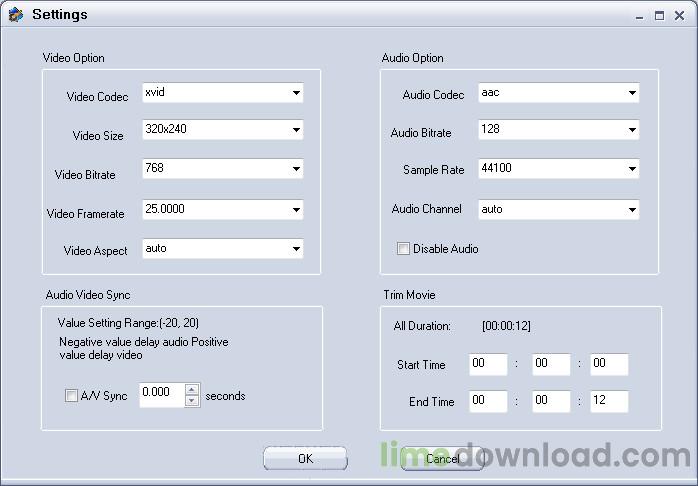Click the Start Time seconds field
Image resolution: width=698 pixels, height=486 pixels.
609,364
